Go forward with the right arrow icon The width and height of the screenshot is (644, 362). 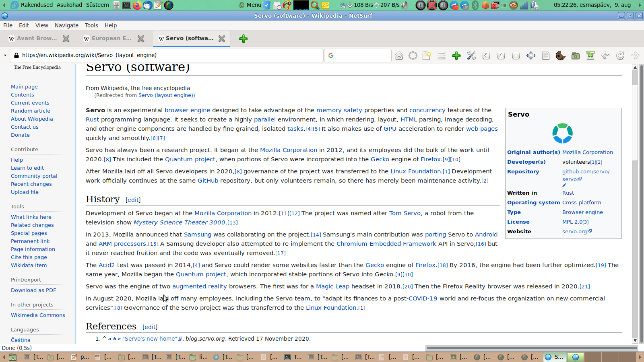point(635,56)
